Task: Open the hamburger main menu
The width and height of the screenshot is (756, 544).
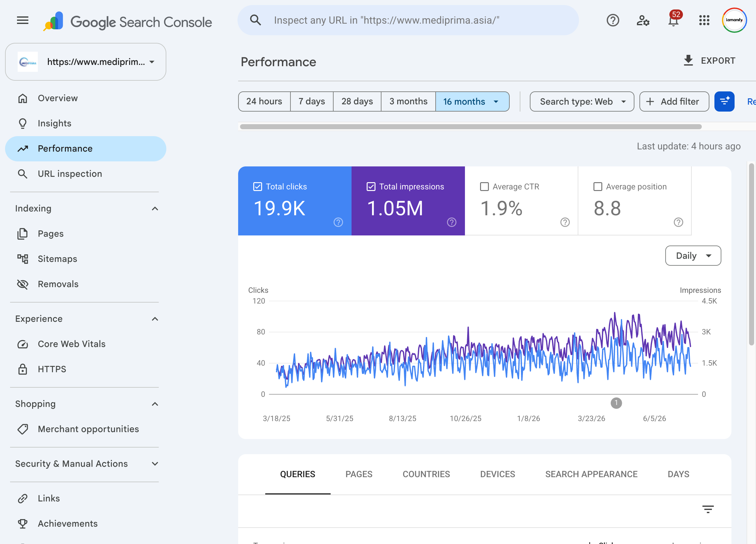Action: (22, 21)
